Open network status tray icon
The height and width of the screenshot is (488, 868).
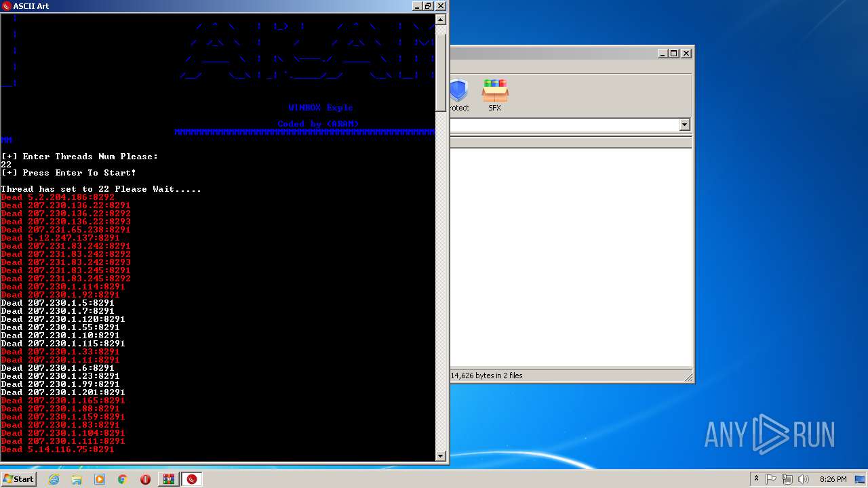(787, 479)
